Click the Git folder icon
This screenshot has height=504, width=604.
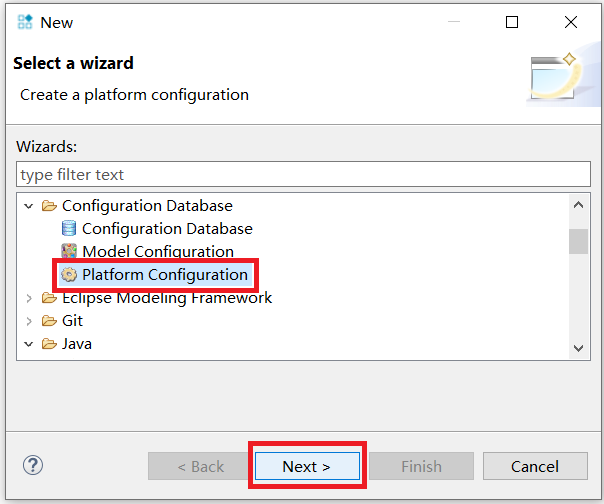coord(49,321)
